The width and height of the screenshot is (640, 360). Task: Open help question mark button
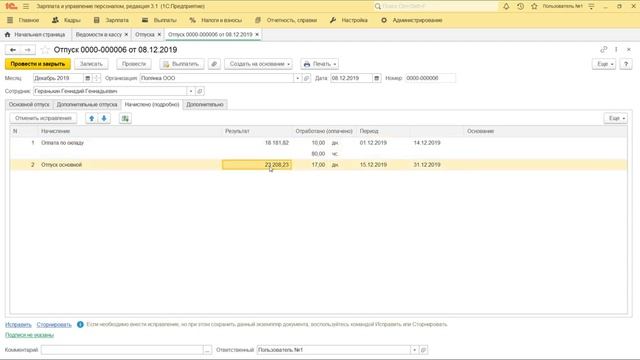626,64
